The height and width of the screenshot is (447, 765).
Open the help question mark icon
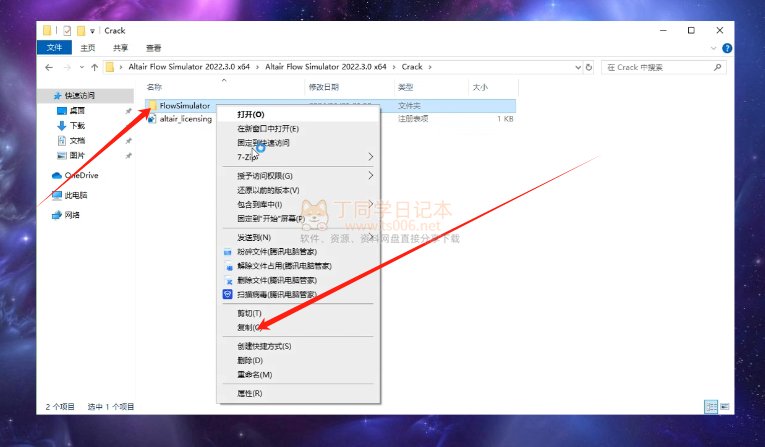pos(727,48)
